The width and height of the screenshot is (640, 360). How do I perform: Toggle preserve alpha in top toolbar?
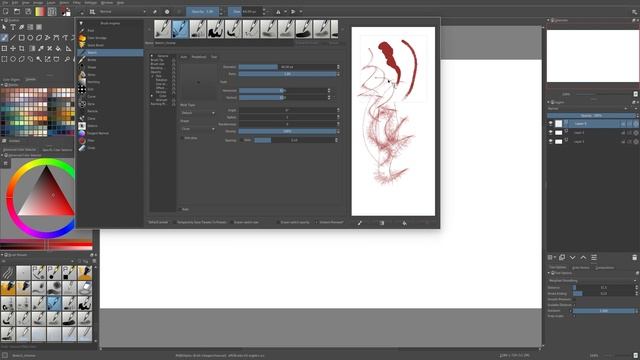click(167, 11)
